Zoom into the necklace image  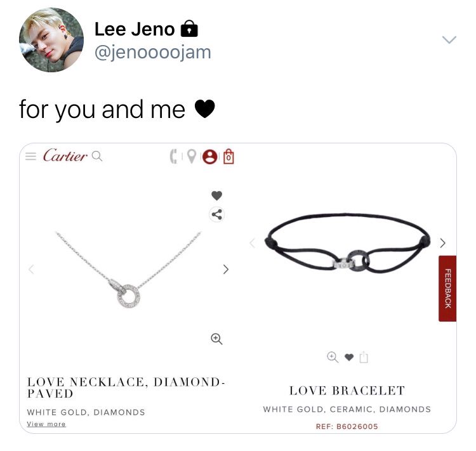click(216, 339)
